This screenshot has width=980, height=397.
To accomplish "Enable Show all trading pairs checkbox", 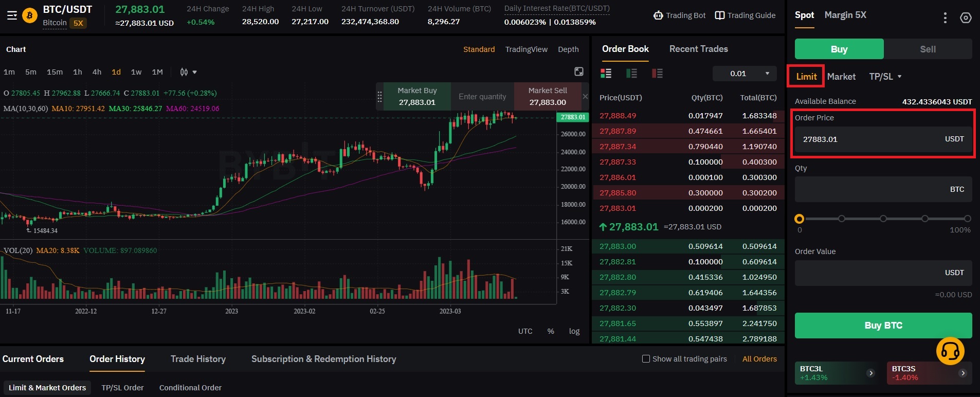I will pos(646,359).
